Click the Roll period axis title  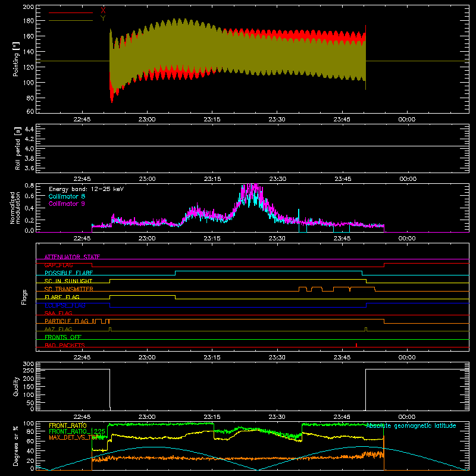click(18, 148)
